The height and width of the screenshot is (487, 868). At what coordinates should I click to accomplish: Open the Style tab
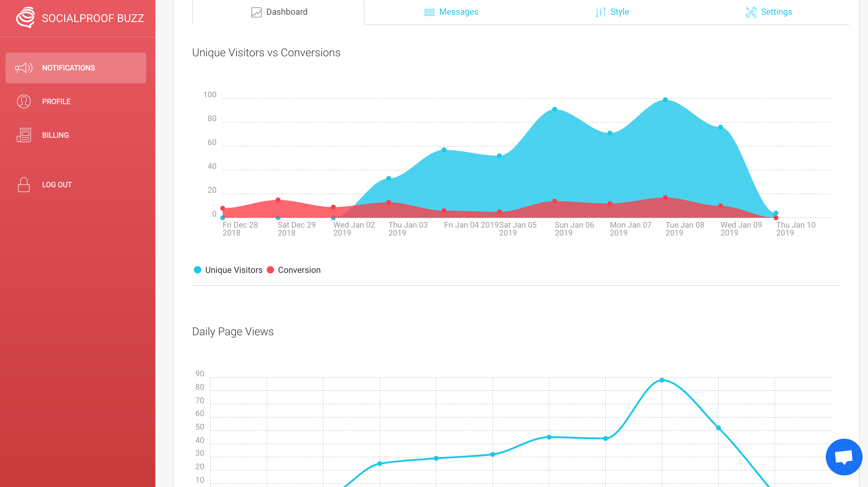(619, 12)
